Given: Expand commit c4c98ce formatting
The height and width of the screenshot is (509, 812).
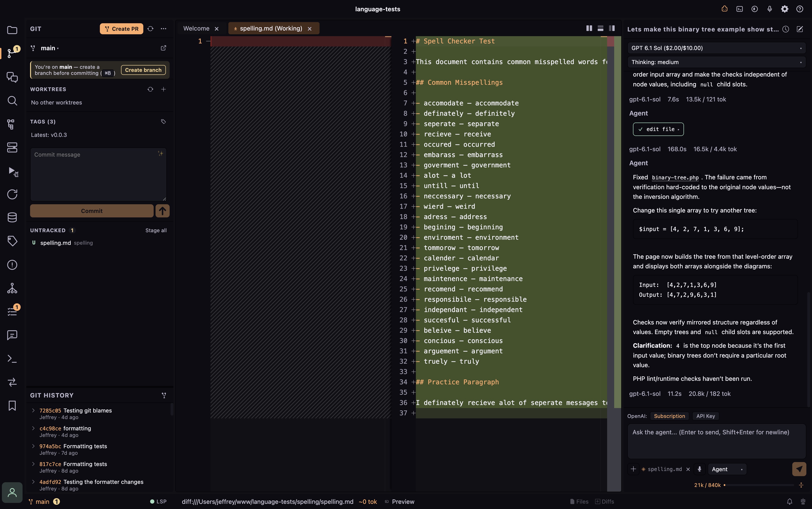Looking at the screenshot, I should [33, 428].
